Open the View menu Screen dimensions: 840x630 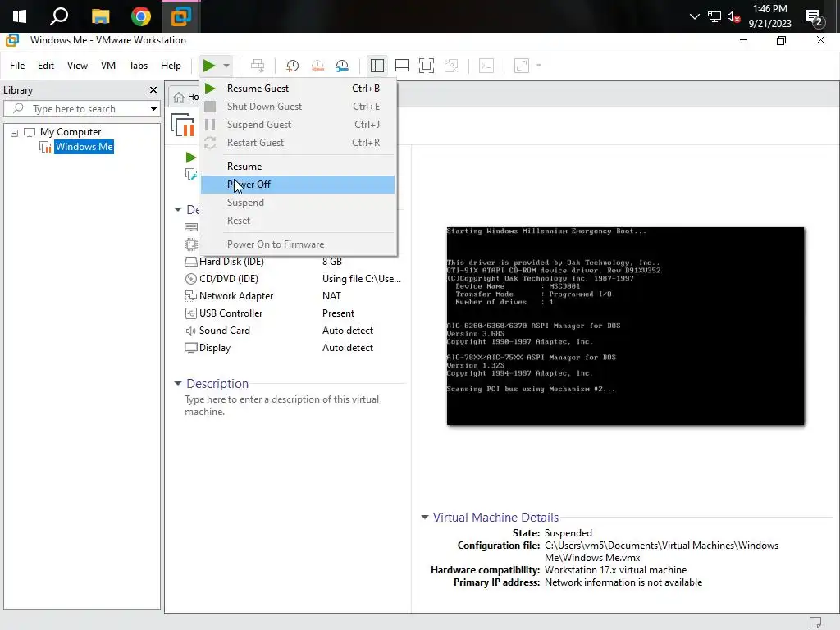pyautogui.click(x=77, y=66)
